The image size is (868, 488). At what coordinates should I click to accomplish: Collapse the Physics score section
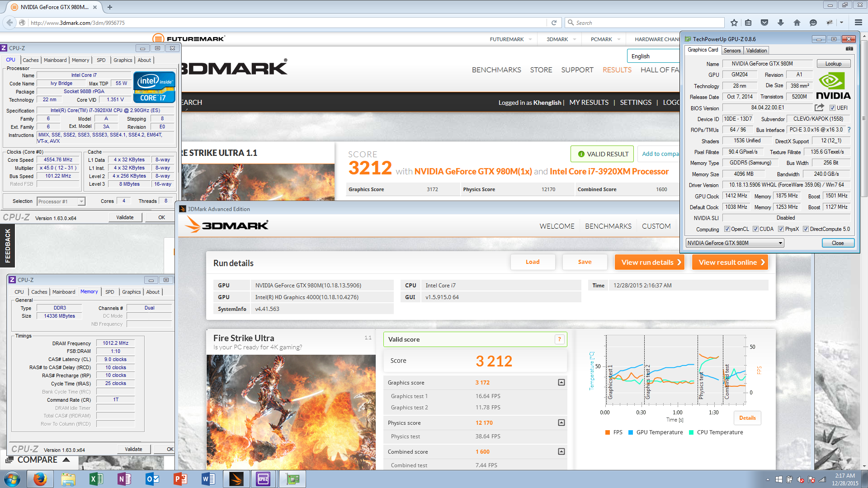(x=561, y=422)
